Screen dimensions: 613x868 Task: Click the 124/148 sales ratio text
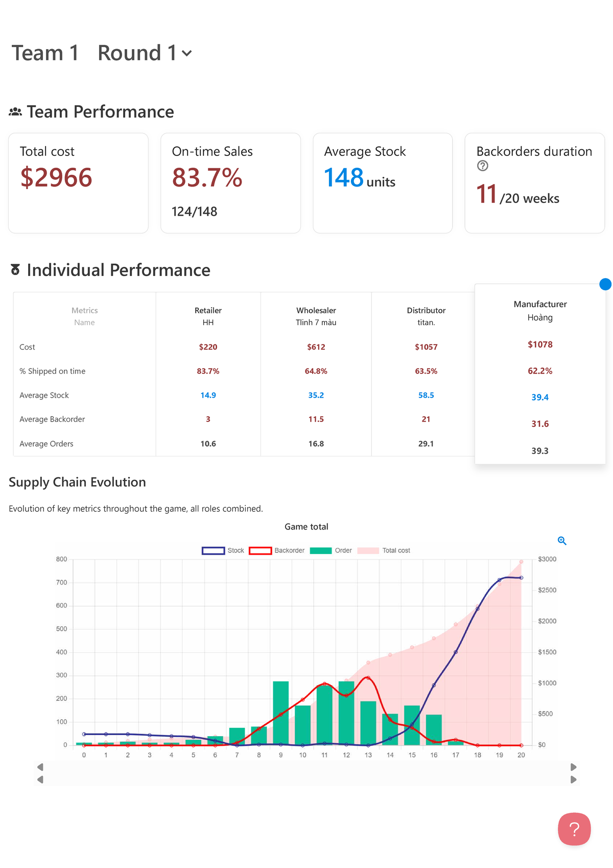click(x=195, y=212)
